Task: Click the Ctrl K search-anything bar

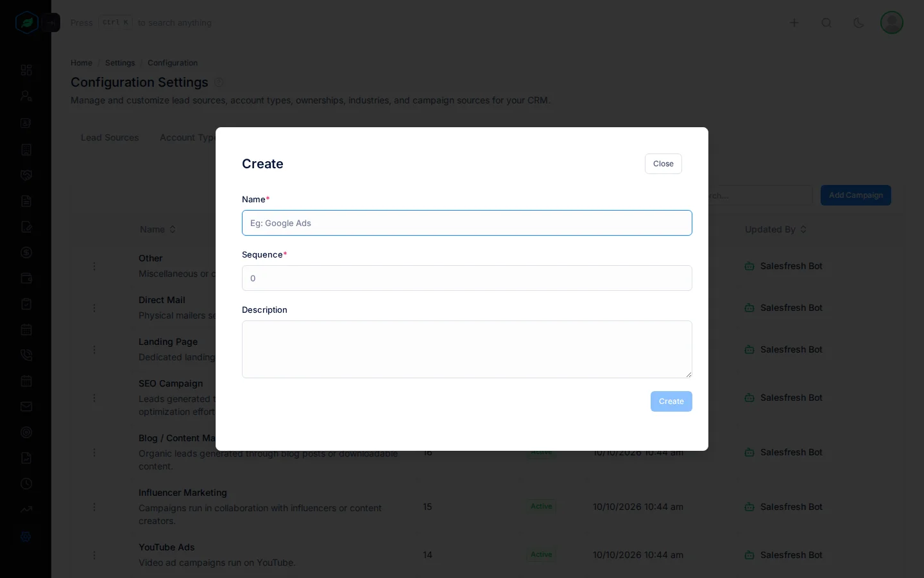Action: tap(141, 23)
